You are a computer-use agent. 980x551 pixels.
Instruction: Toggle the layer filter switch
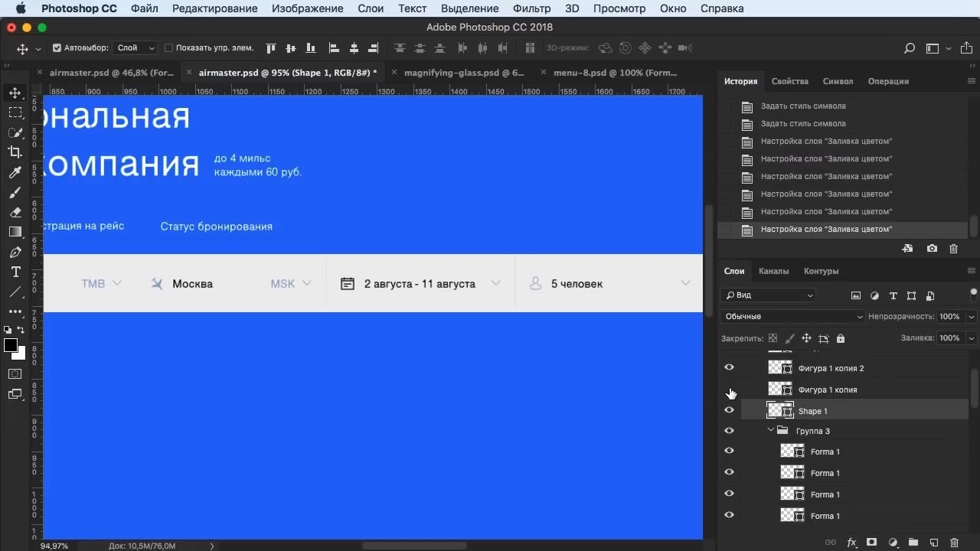(974, 293)
